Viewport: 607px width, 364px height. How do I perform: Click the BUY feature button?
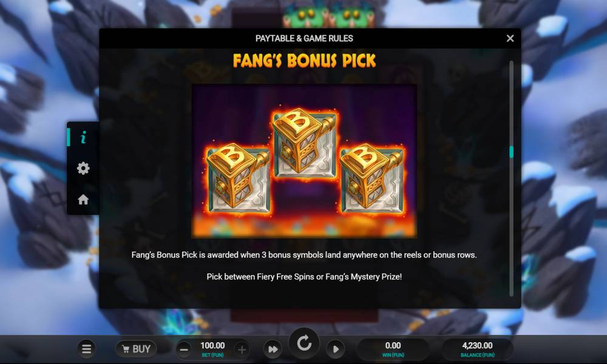(x=136, y=349)
